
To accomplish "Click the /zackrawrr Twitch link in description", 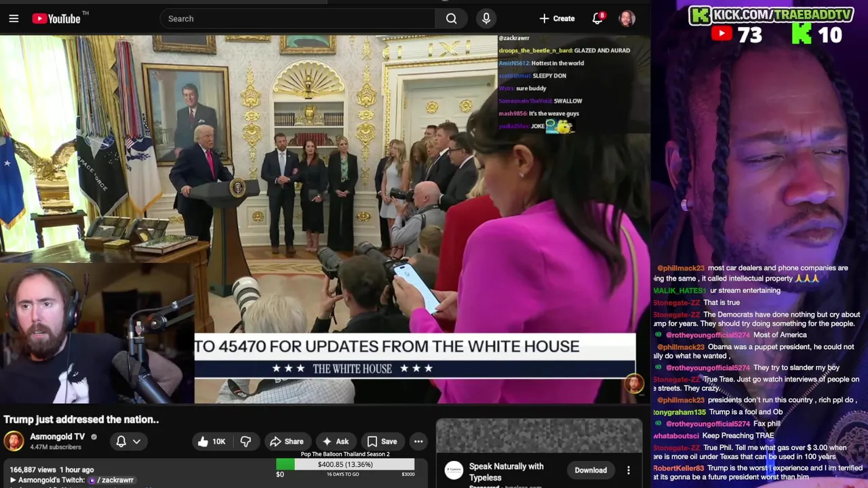I will click(x=116, y=480).
